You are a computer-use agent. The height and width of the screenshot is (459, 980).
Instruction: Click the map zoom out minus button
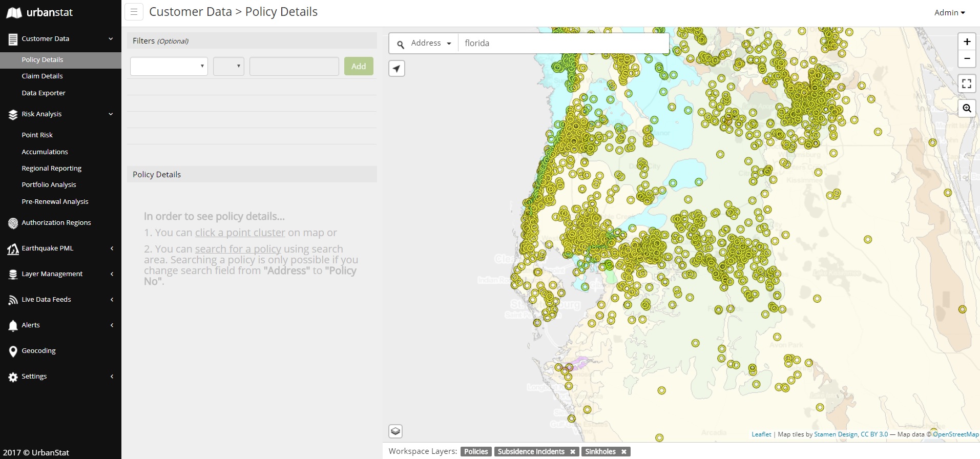click(x=967, y=58)
